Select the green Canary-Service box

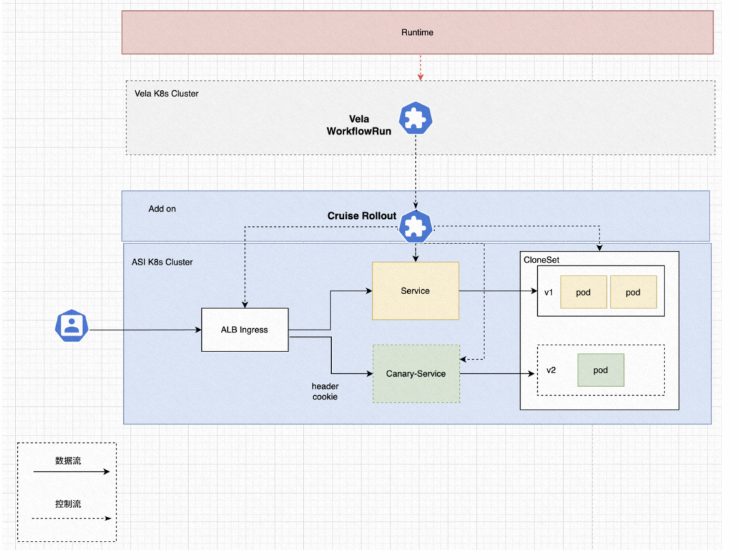(416, 373)
